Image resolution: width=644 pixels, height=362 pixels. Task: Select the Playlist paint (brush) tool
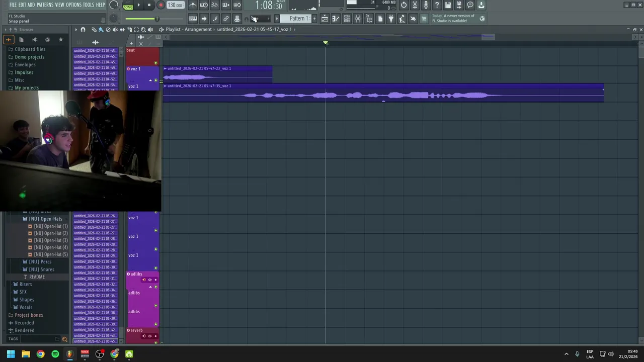tap(101, 30)
